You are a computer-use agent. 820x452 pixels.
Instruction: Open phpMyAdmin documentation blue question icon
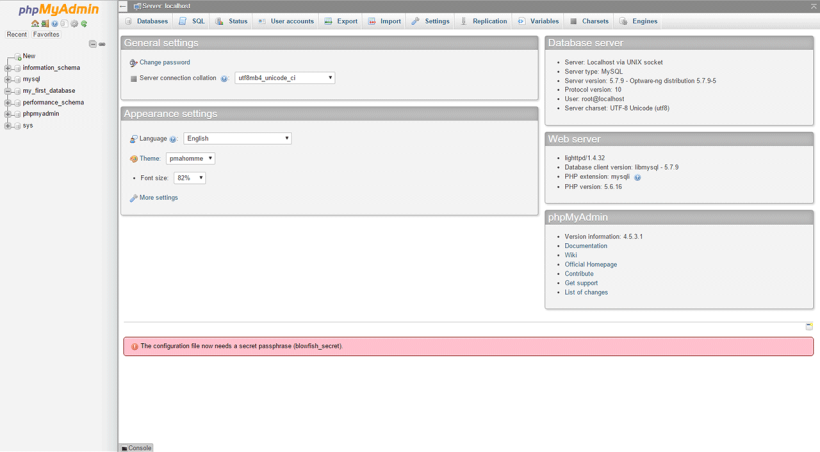click(54, 24)
